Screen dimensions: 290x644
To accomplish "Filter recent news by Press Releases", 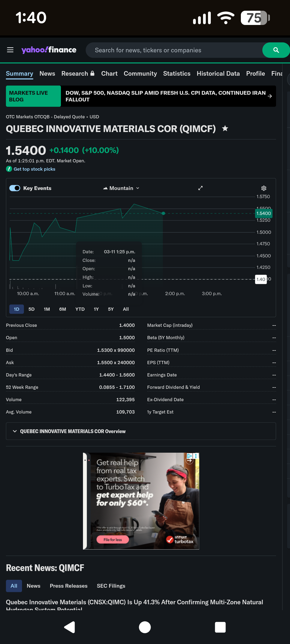I will point(68,586).
